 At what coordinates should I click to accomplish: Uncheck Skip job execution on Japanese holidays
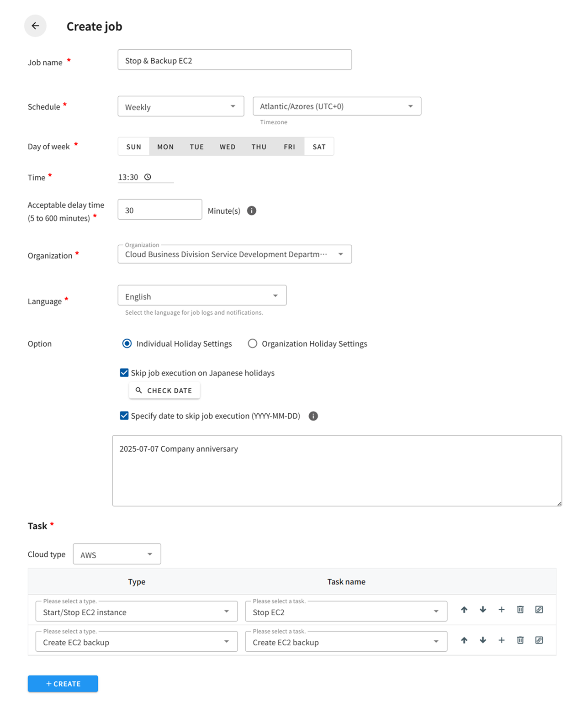(x=124, y=373)
